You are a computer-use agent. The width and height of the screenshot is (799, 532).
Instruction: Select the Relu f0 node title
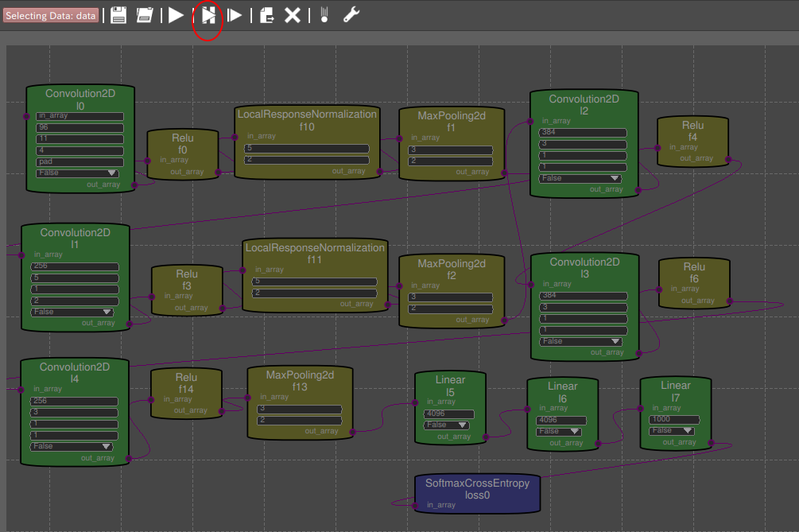click(x=182, y=144)
